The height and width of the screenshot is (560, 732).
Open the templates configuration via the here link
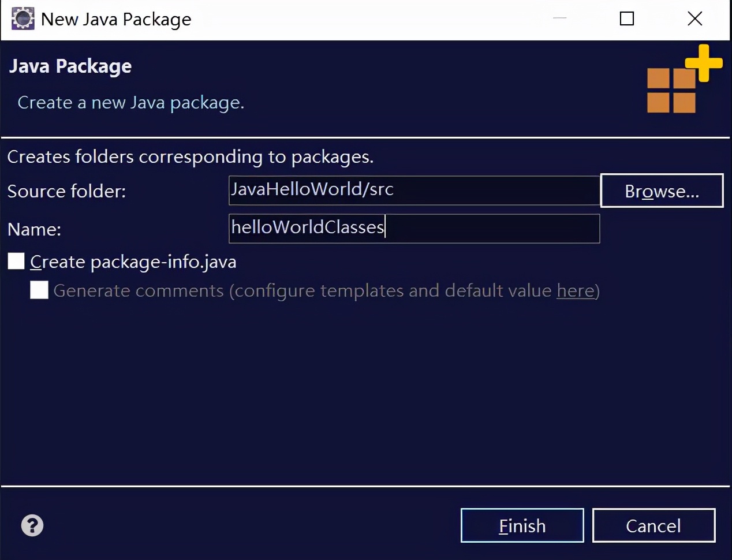(x=574, y=290)
